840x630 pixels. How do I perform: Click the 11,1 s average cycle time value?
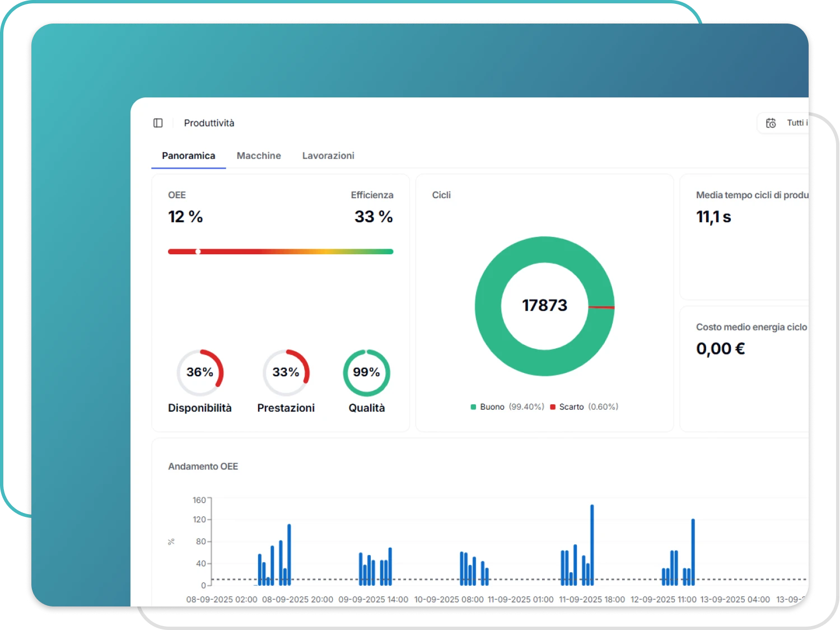click(713, 217)
